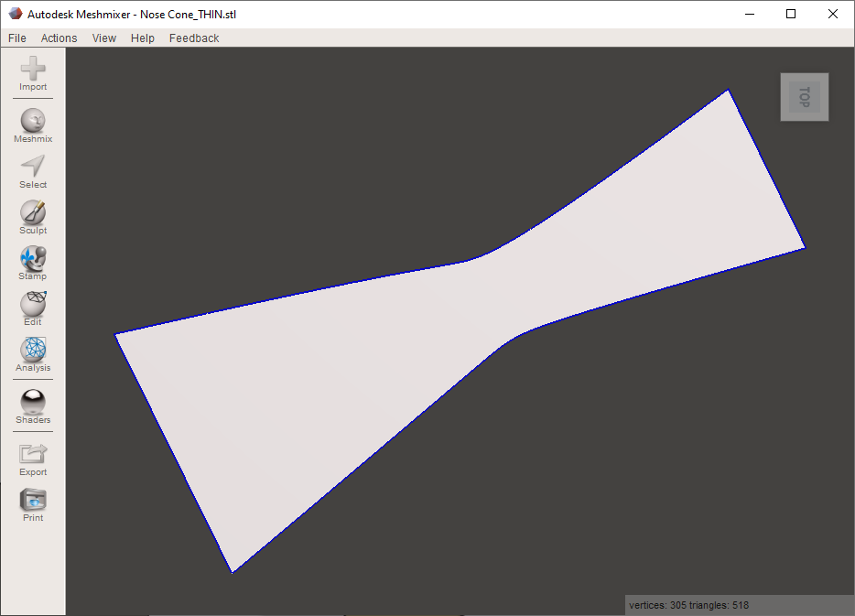The image size is (855, 616).
Task: Open the Stamp tool
Action: [33, 264]
